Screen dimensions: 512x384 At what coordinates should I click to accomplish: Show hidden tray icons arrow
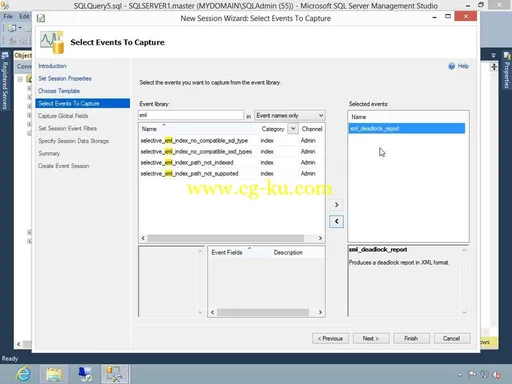[x=460, y=375]
